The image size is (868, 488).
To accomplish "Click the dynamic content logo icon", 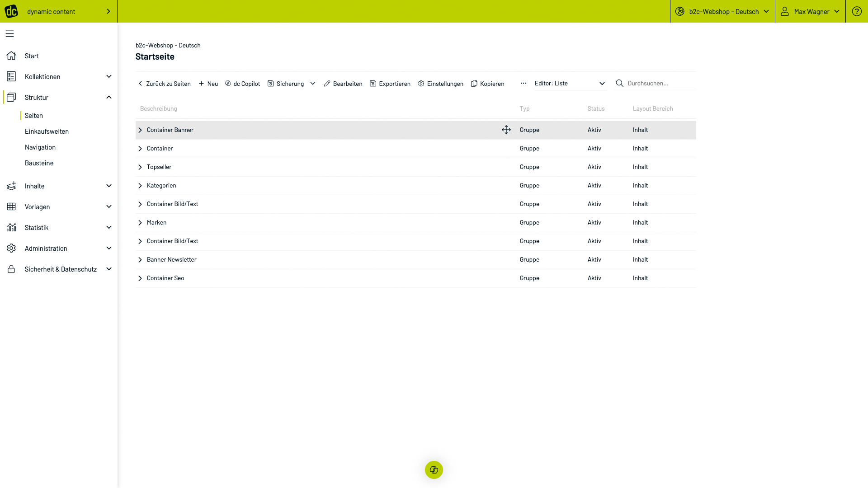I will (x=11, y=11).
